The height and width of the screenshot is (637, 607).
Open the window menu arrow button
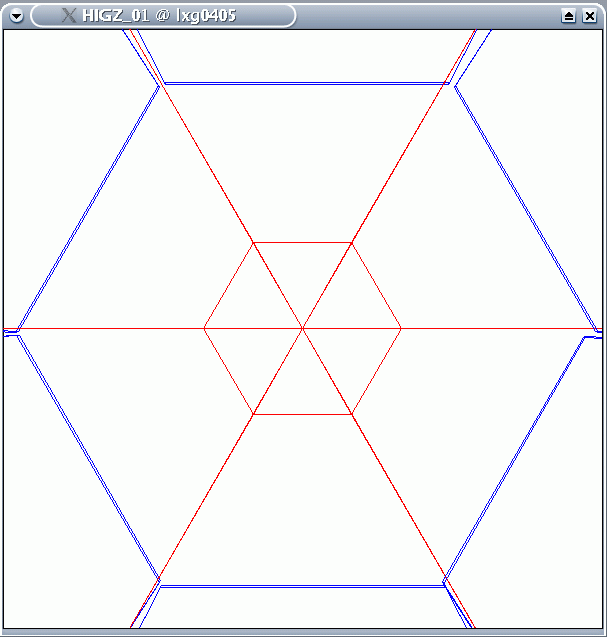coord(16,16)
